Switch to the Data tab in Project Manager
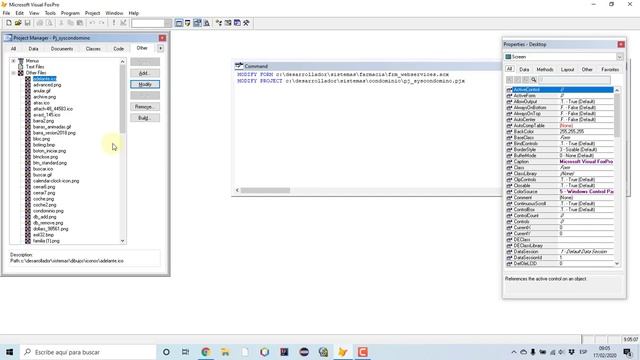Viewport: 640px width, 360px height. coord(33,49)
